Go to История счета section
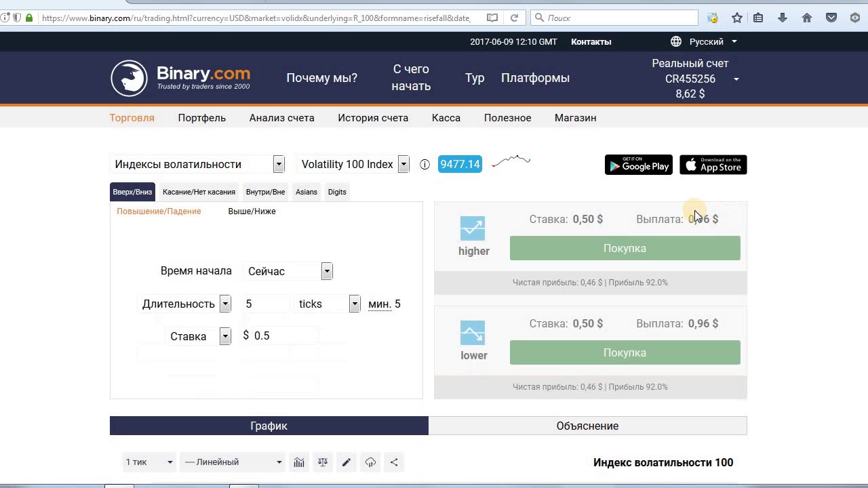The image size is (868, 488). point(373,118)
